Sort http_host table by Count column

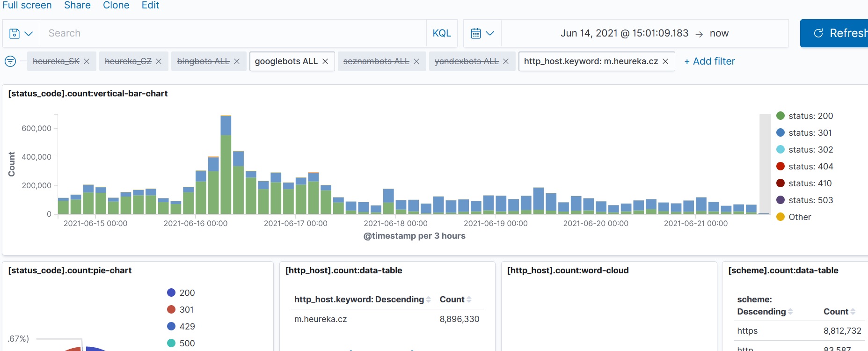tap(455, 300)
